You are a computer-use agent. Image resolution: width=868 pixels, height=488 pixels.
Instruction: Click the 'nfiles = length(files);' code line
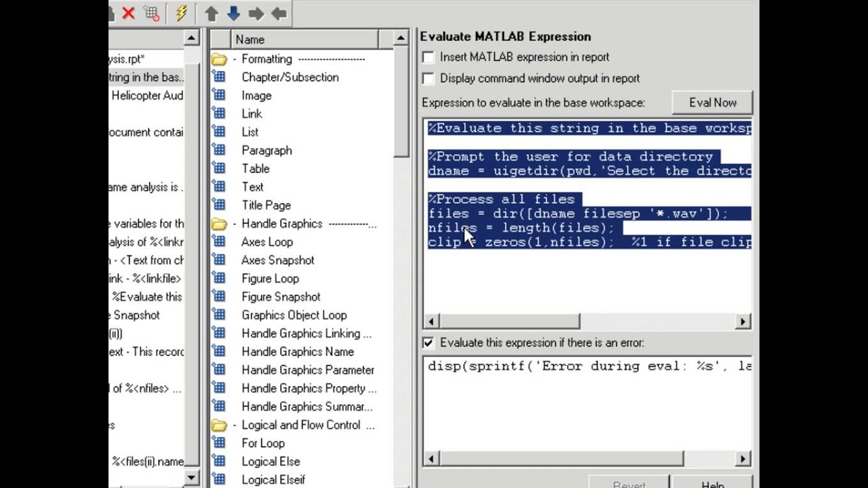521,228
